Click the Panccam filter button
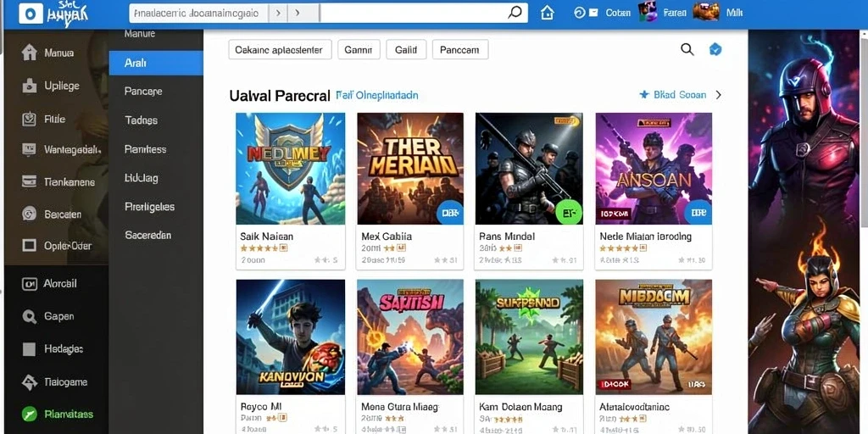868x434 pixels. pos(460,49)
